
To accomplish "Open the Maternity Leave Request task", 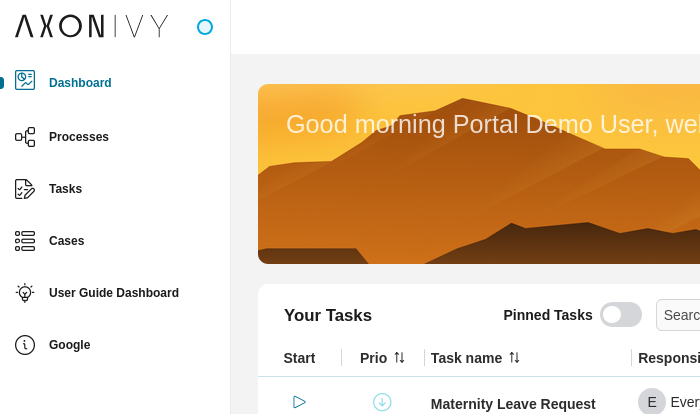I will pyautogui.click(x=512, y=404).
